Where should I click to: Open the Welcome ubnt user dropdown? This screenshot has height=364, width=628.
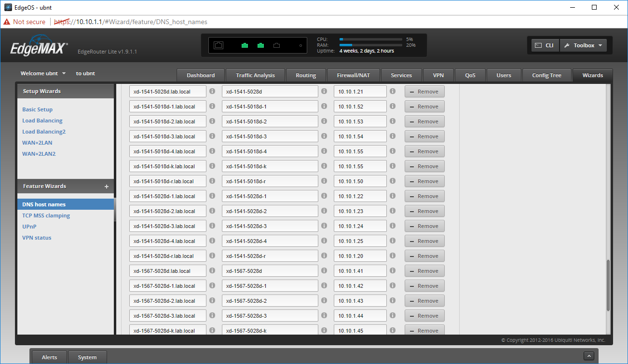coord(43,73)
